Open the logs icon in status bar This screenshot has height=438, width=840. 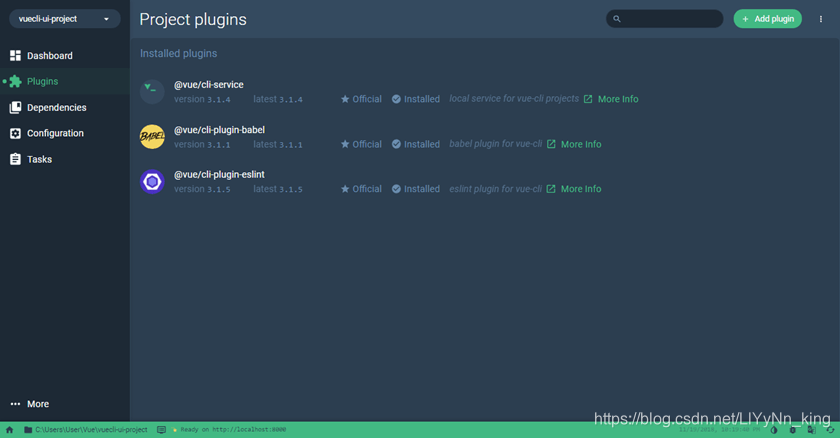[161, 429]
